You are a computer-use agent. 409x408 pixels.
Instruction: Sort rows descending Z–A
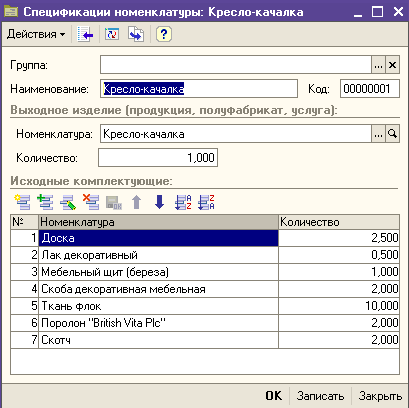[206, 202]
